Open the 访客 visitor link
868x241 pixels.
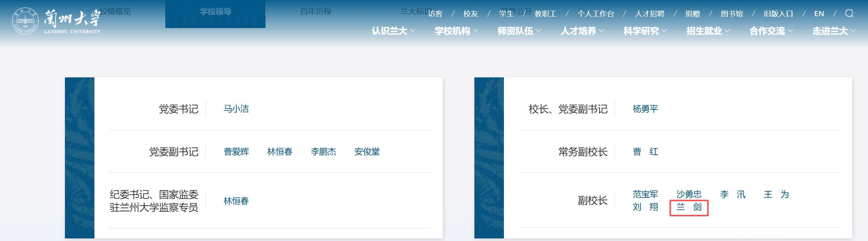click(435, 14)
